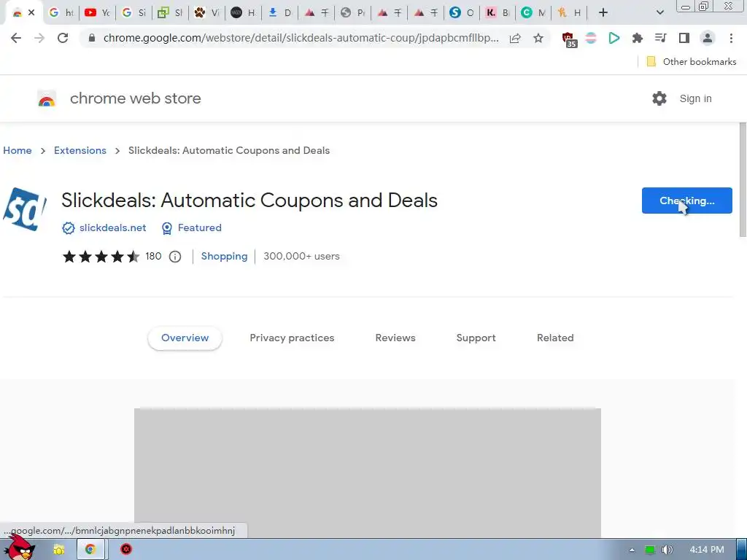The height and width of the screenshot is (560, 747).
Task: Click the striped round extension icon
Action: (591, 38)
